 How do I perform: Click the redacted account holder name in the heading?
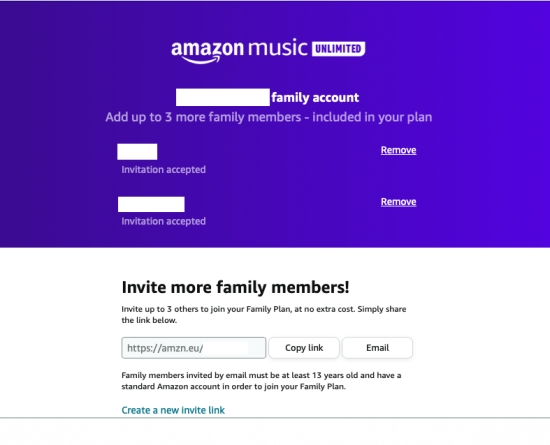tap(223, 97)
